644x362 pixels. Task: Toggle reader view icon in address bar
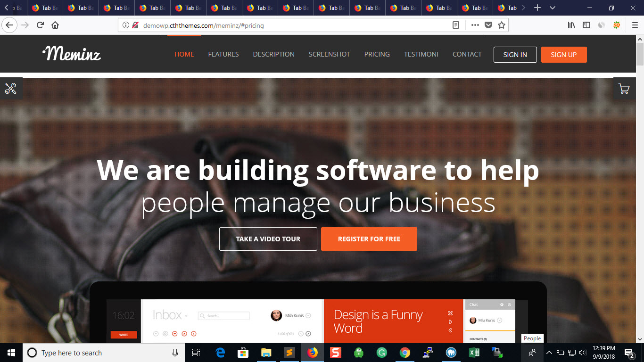456,25
